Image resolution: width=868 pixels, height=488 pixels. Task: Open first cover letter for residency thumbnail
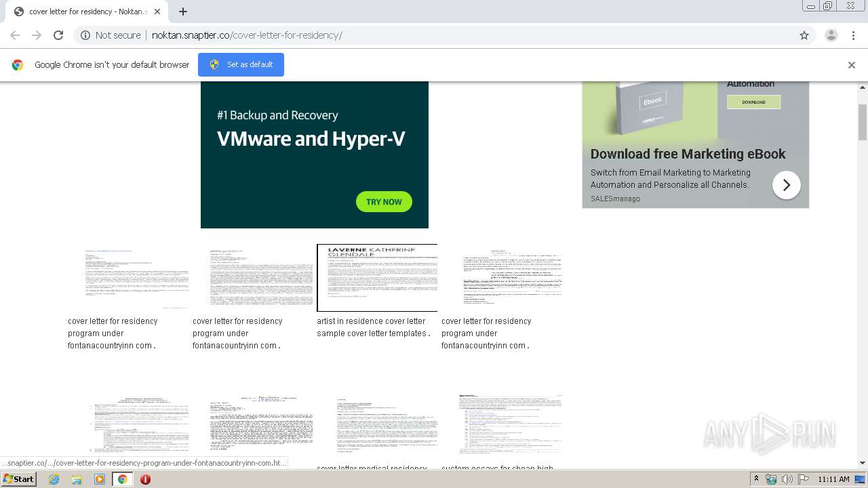128,278
